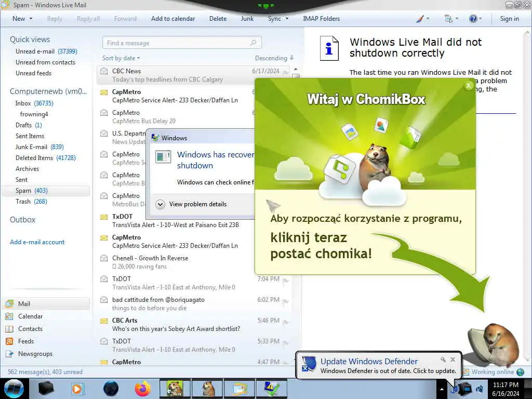The image size is (532, 399).
Task: Switch to the Contacts view
Action: tap(30, 329)
